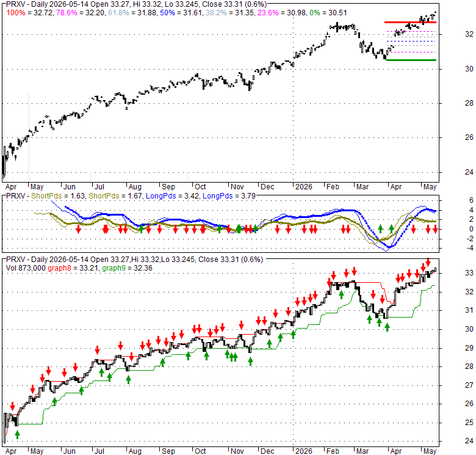Screen dimensions: 476x455
Task: Click the 2026 label on the top chart time axis
Action: pyautogui.click(x=304, y=186)
